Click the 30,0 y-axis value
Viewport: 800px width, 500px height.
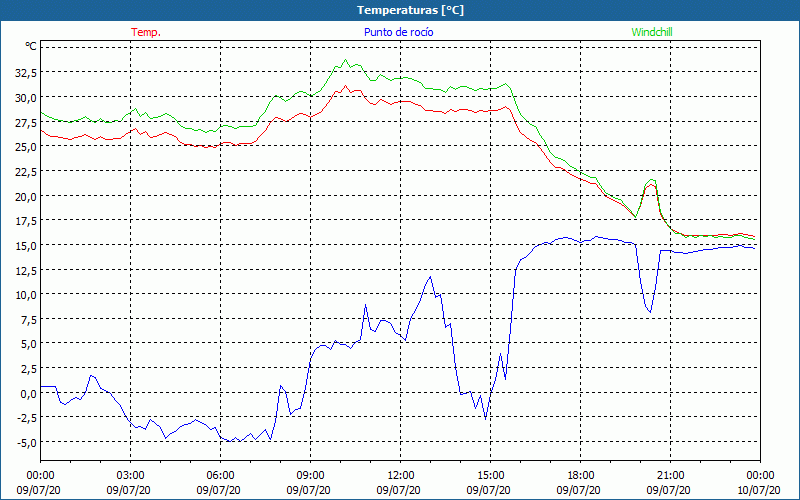(x=26, y=97)
